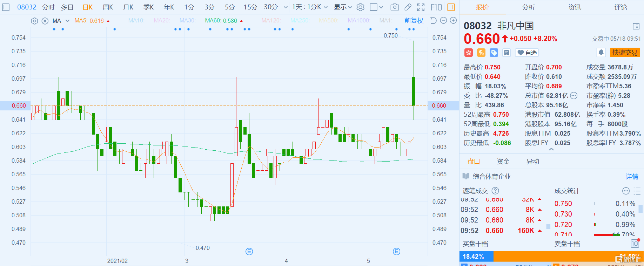The height and width of the screenshot is (266, 644).
Task: Enter fullscreen chart mode
Action: [x=421, y=7]
